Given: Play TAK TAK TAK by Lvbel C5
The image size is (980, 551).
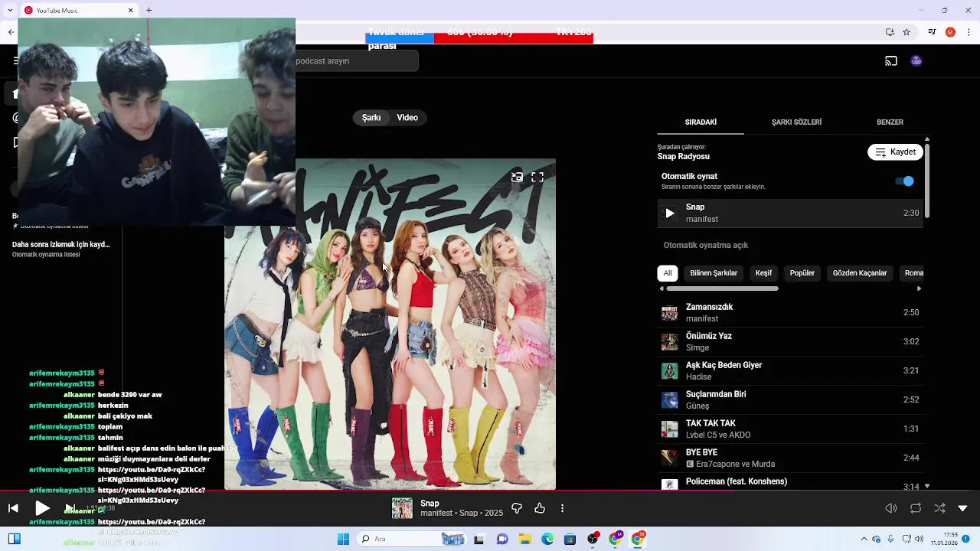Looking at the screenshot, I should click(x=790, y=429).
